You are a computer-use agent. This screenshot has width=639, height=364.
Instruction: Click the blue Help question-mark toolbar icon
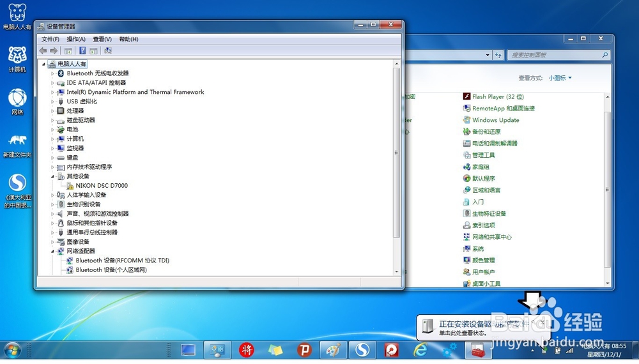point(82,50)
